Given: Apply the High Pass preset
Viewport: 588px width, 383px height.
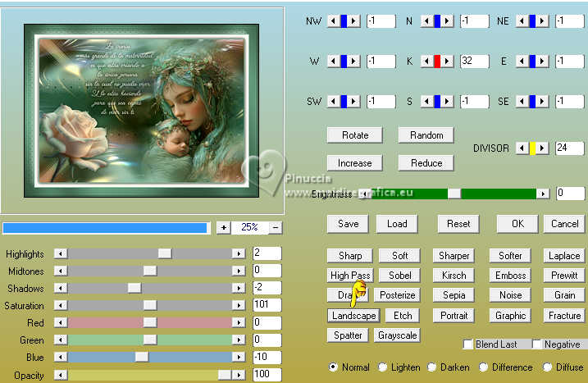Looking at the screenshot, I should [350, 276].
